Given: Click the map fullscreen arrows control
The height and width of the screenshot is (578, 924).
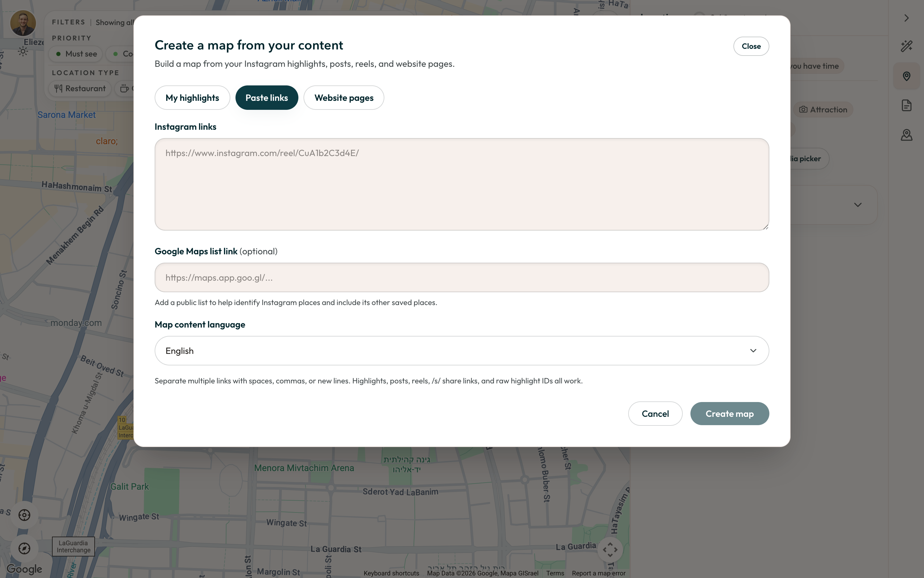Looking at the screenshot, I should pyautogui.click(x=610, y=550).
